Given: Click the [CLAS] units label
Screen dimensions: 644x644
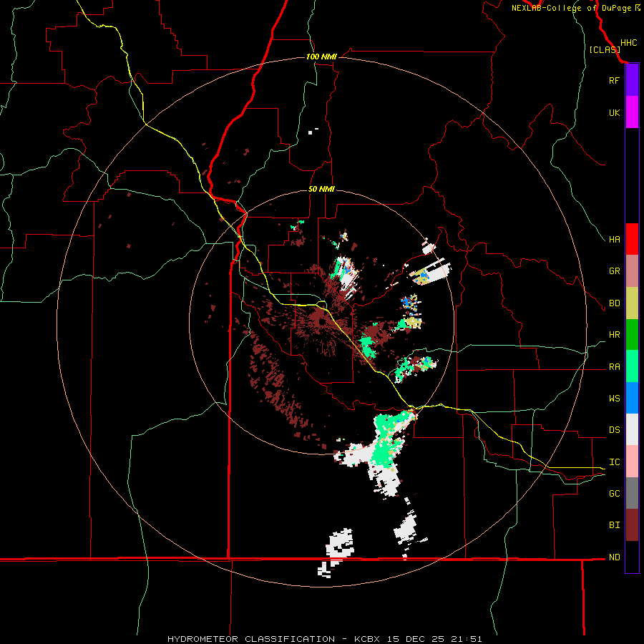Looking at the screenshot, I should (x=605, y=50).
